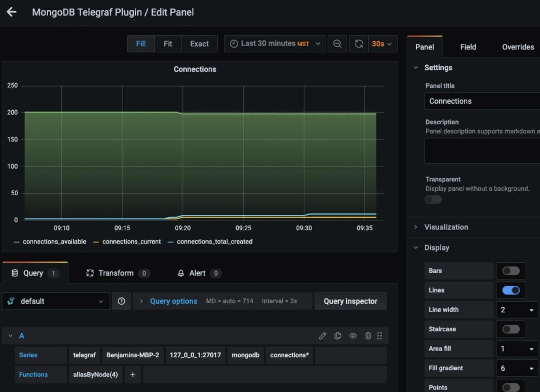Change the Line width dropdown
The image size is (540, 392).
point(517,310)
